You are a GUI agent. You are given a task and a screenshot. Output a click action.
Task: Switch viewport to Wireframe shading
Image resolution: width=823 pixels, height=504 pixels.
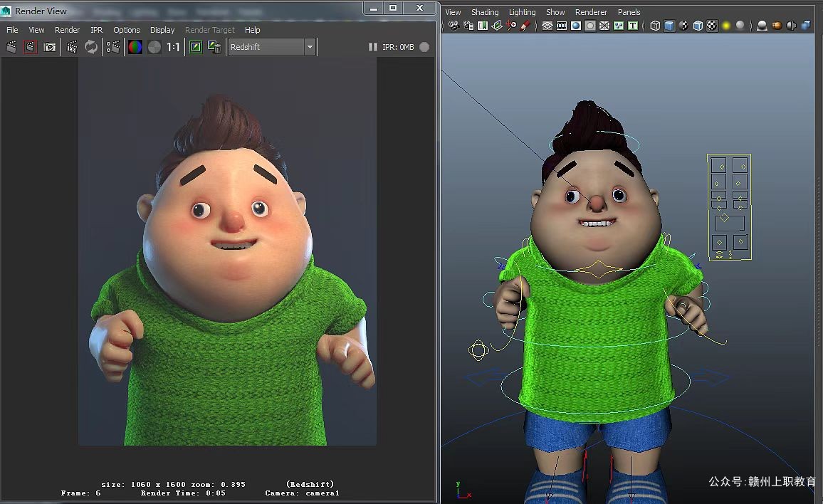click(x=655, y=25)
